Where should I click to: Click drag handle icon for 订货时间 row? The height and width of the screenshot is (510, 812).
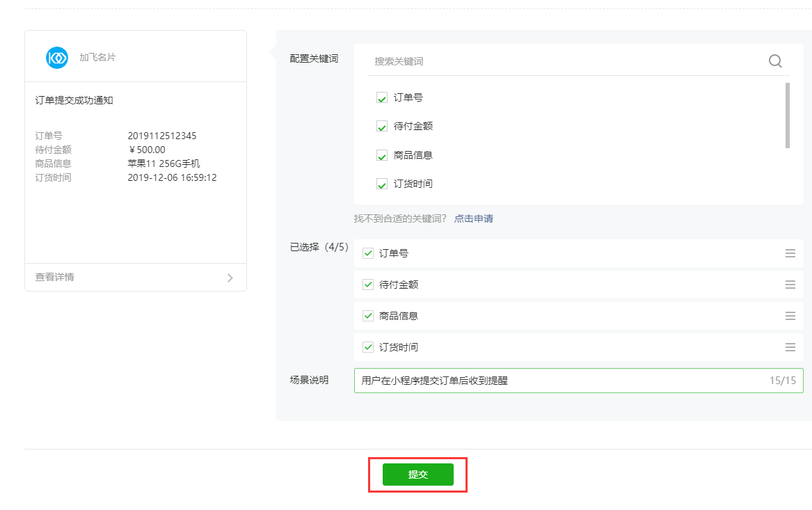[x=790, y=347]
